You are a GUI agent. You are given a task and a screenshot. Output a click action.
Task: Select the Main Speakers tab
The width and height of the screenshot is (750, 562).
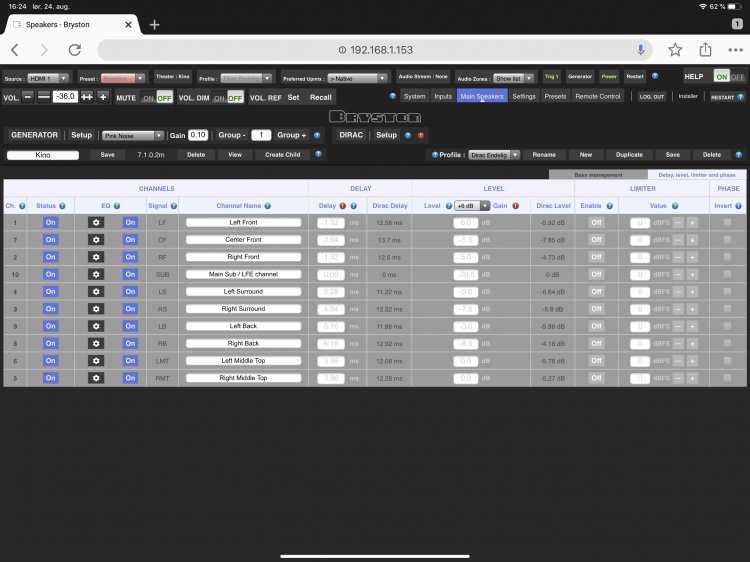(482, 97)
